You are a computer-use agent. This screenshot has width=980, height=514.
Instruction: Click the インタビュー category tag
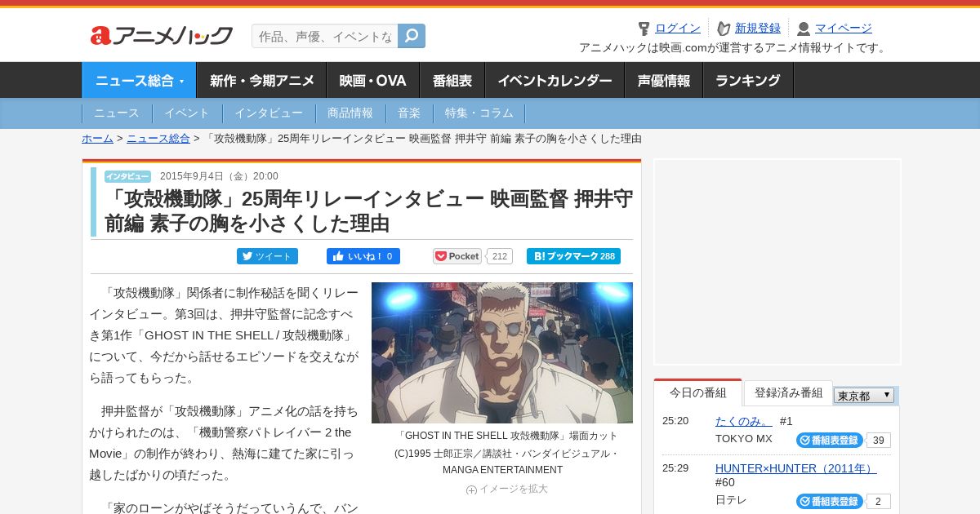pos(127,176)
